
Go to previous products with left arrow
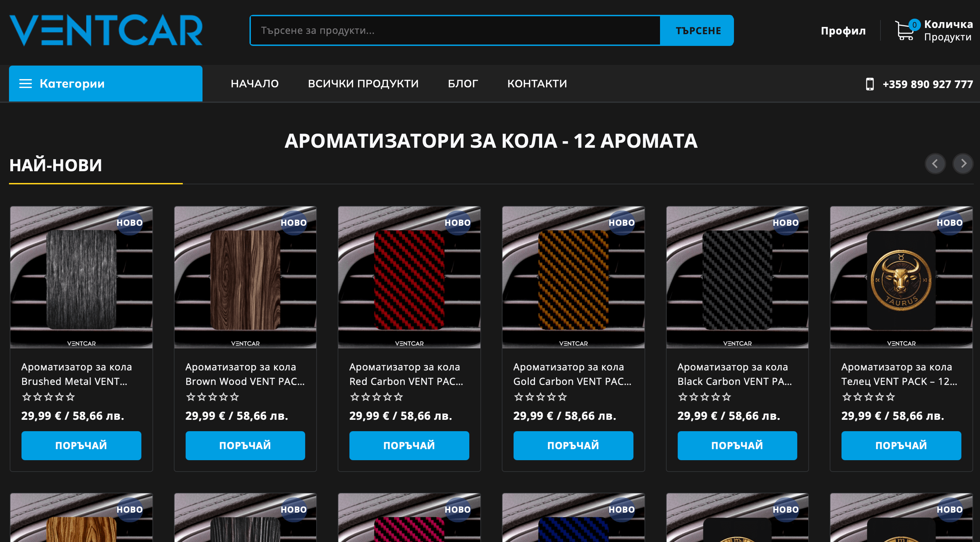[x=935, y=164]
